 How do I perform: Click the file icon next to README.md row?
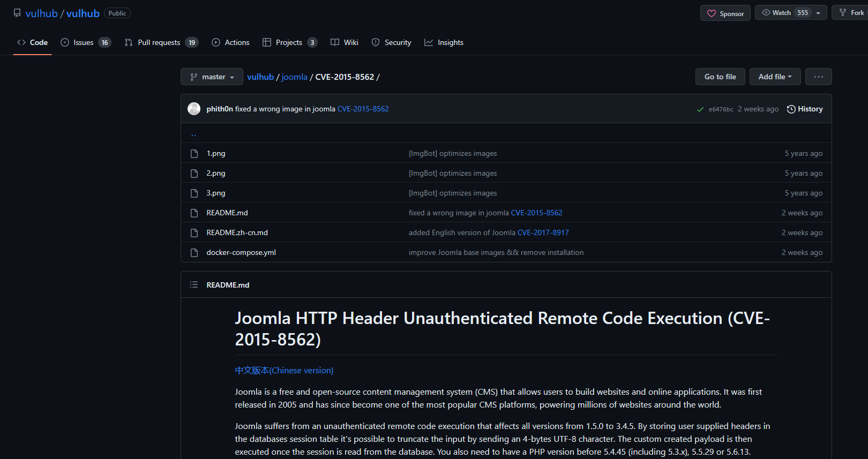[194, 213]
